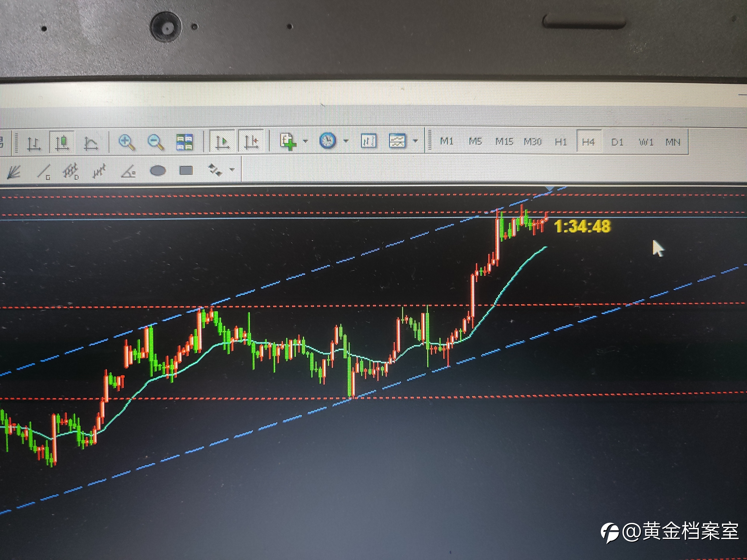
Task: Click the 1:34:48 candle countdown timer
Action: (x=582, y=226)
